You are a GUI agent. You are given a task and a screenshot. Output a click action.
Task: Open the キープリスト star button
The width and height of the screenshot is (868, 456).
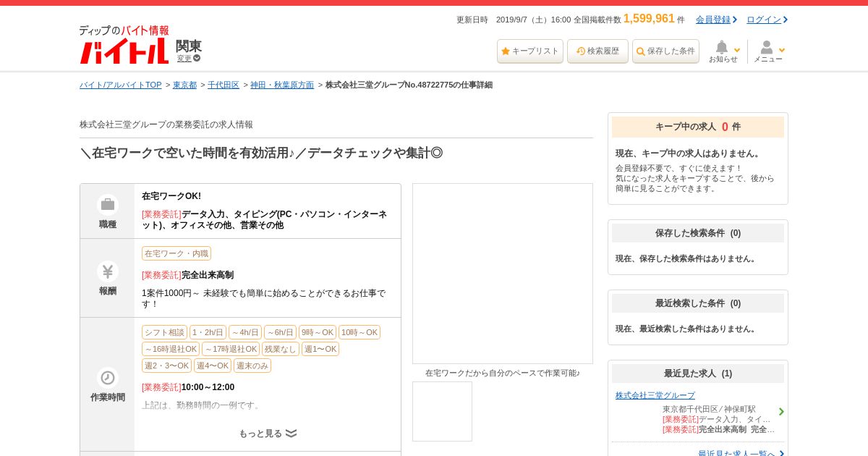(x=530, y=51)
